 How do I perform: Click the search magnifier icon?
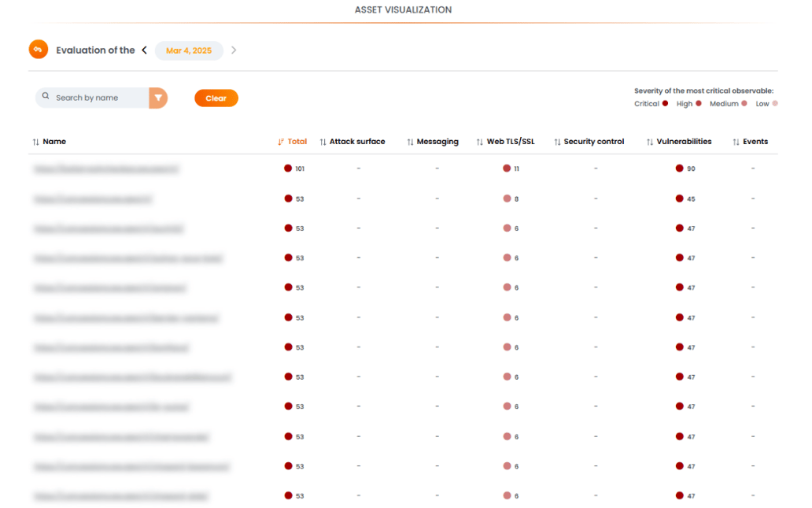point(46,97)
